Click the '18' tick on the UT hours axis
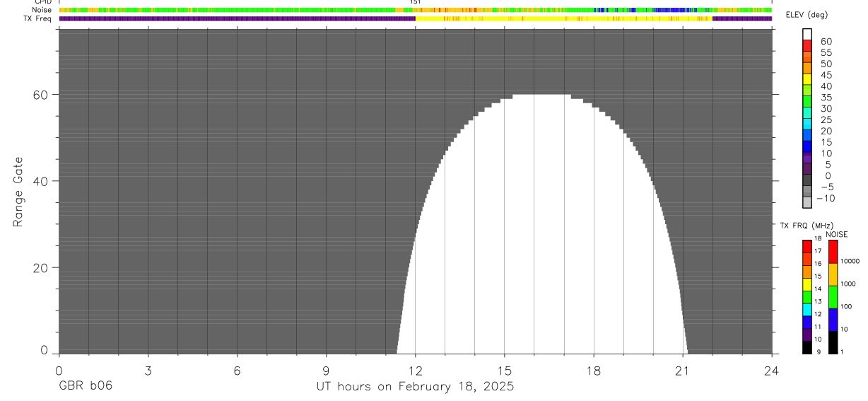The height and width of the screenshot is (401, 868). [594, 370]
